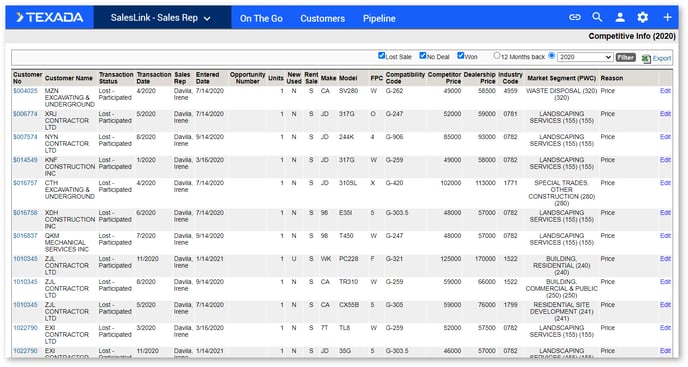Select the 113000 dealership price cell
Screen dimensions: 688x367
click(485, 183)
